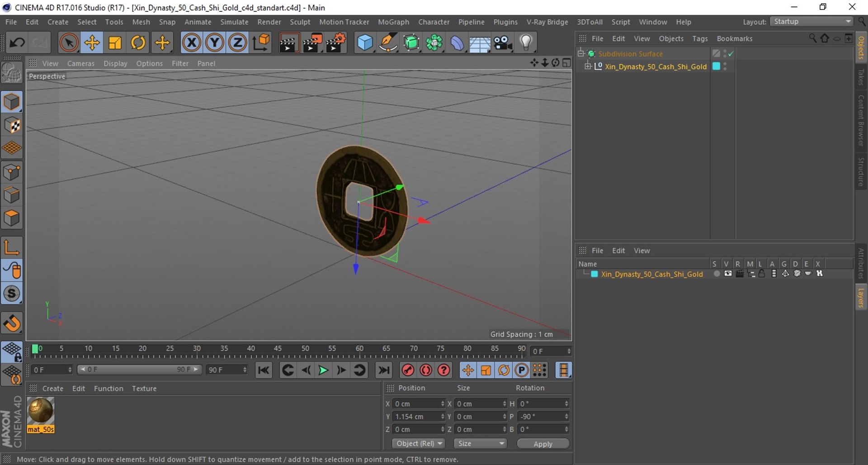Click the Apply button in Coordinates

543,444
